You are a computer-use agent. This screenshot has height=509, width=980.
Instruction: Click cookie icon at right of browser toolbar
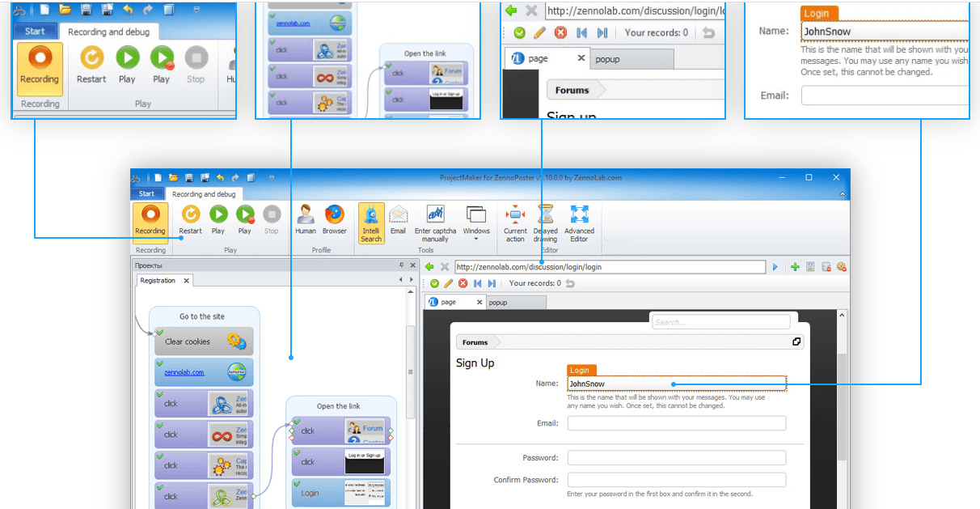pyautogui.click(x=842, y=266)
